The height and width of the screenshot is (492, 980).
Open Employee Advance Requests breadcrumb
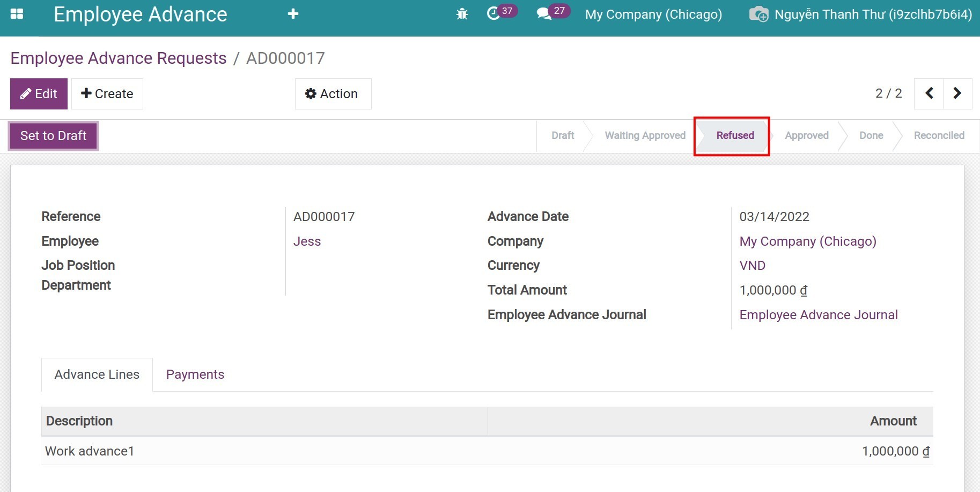click(x=119, y=58)
